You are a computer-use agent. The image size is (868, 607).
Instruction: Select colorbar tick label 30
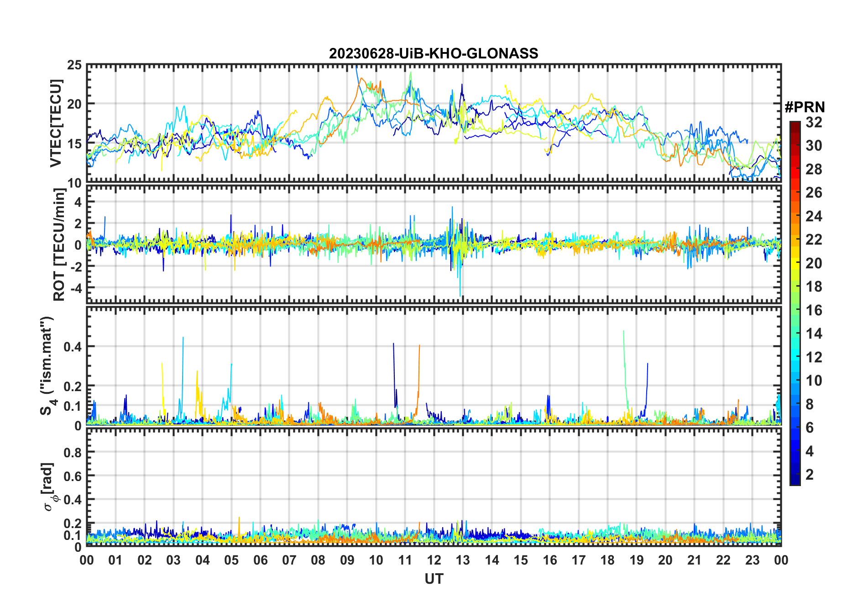(x=814, y=146)
